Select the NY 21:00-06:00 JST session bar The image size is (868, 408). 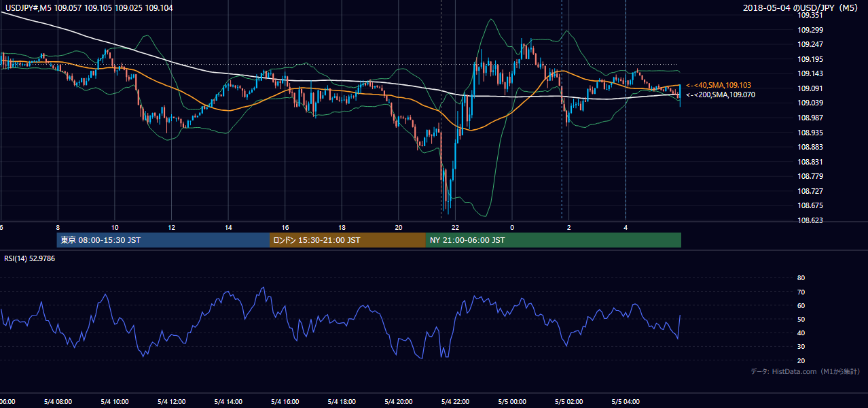click(x=554, y=240)
